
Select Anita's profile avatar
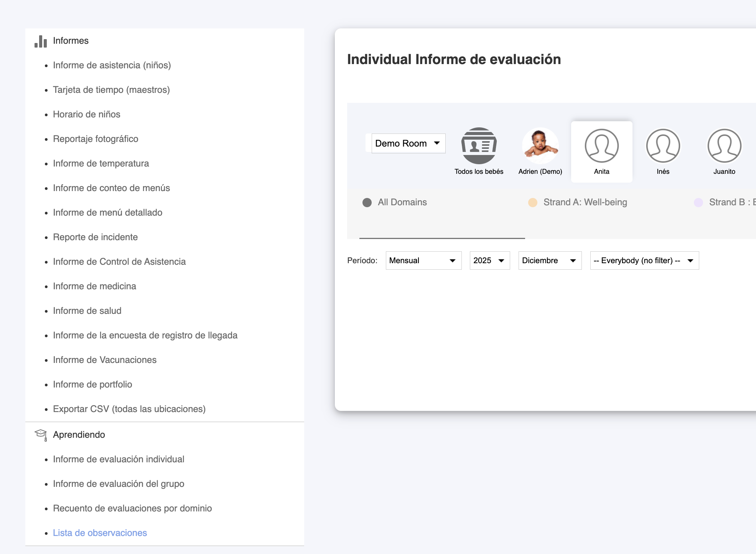(601, 146)
